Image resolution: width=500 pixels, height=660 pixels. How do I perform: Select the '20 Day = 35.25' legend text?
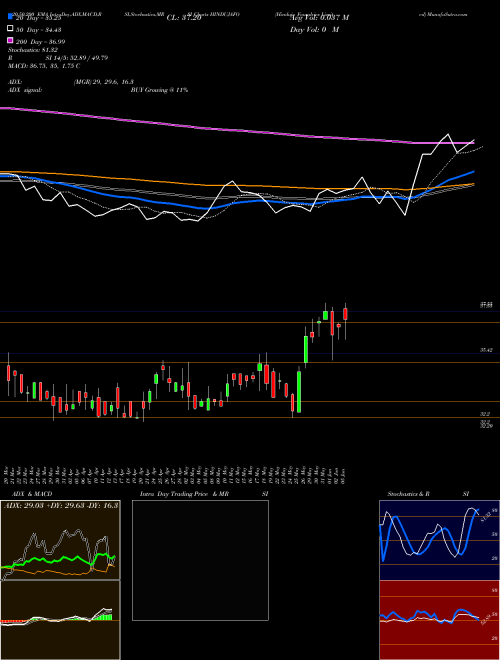[41, 18]
